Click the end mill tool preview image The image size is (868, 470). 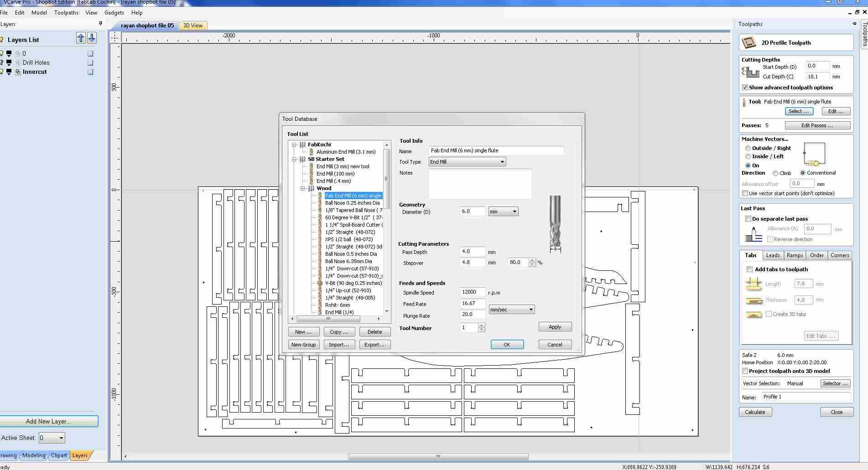pyautogui.click(x=555, y=223)
